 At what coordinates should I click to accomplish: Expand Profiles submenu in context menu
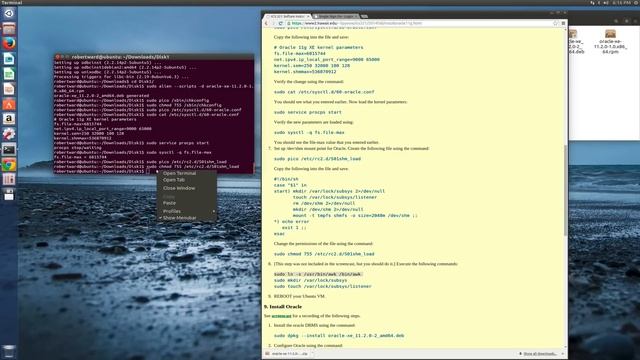[x=187, y=211]
